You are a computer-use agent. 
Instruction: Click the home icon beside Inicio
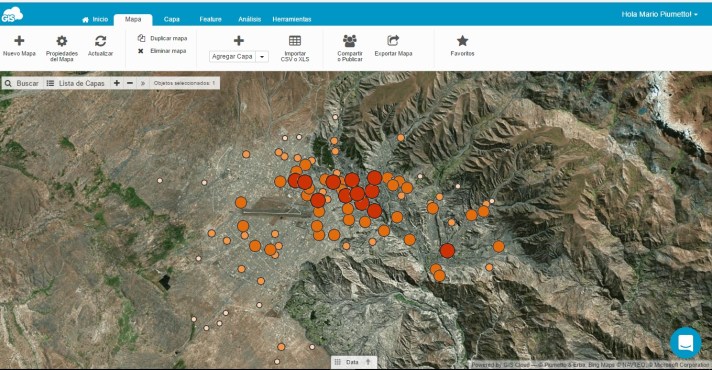tap(85, 20)
